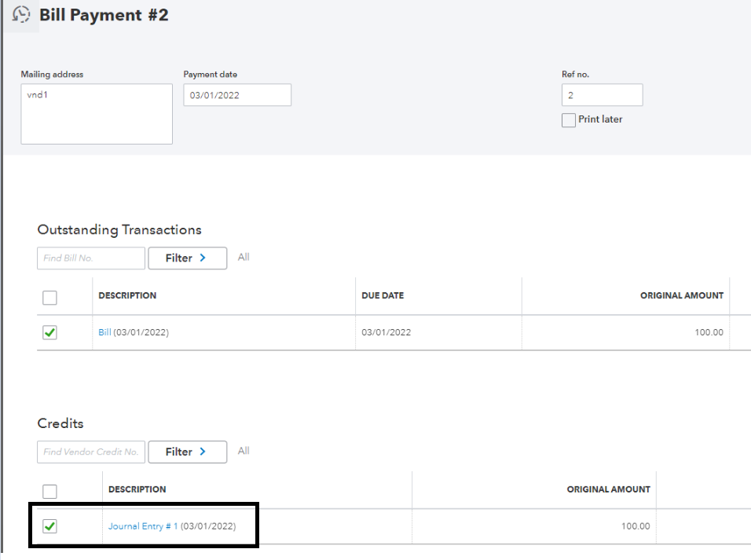Click the Mailing address text box
This screenshot has height=560, width=751.
click(97, 114)
